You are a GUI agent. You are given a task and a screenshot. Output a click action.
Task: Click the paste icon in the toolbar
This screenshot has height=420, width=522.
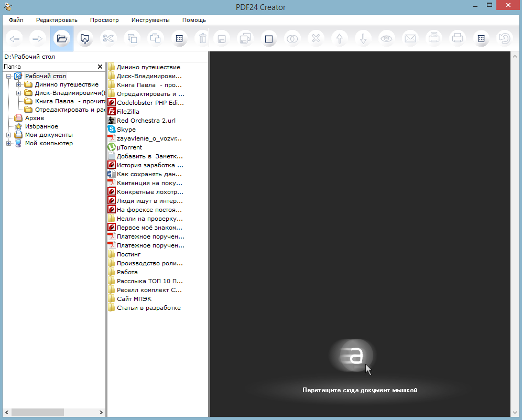pos(156,39)
